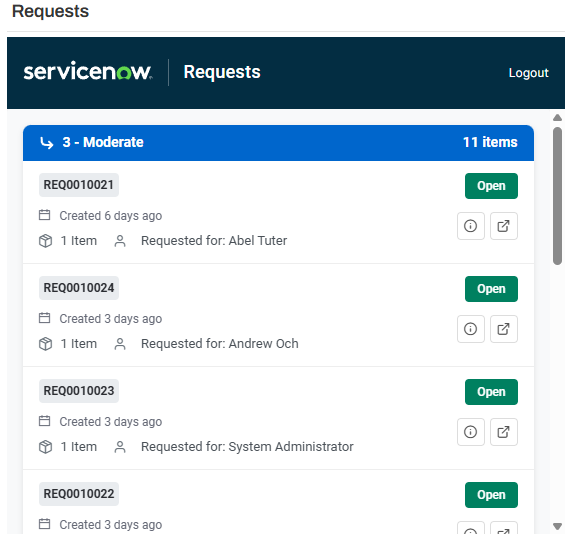575x549 pixels.
Task: Open request number REQ0010022
Action: point(79,494)
